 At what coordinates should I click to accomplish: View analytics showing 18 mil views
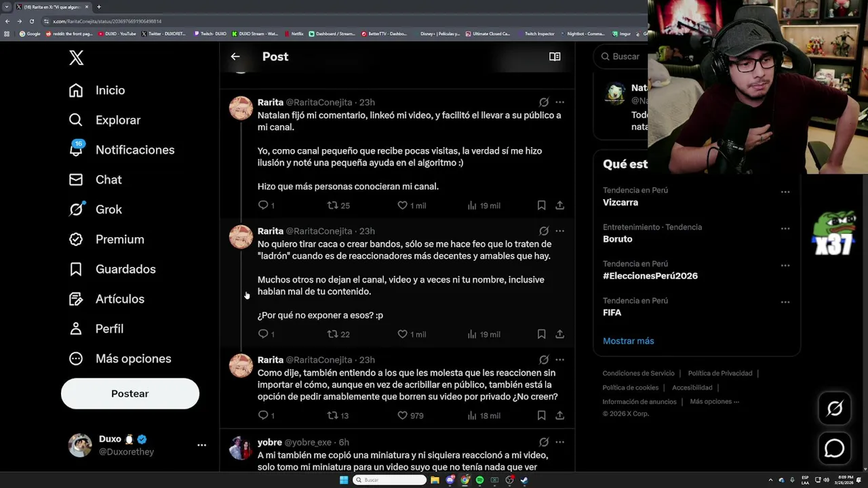pos(484,415)
